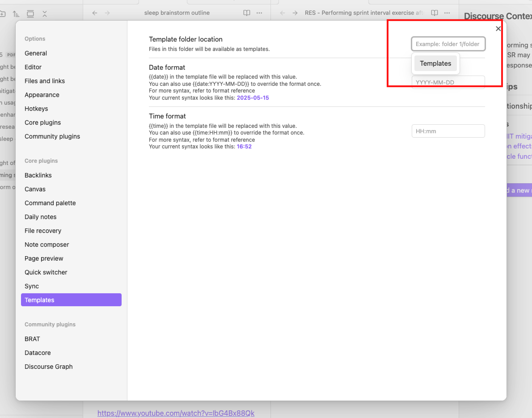Click the collapse all icon in file explorer

(44, 14)
